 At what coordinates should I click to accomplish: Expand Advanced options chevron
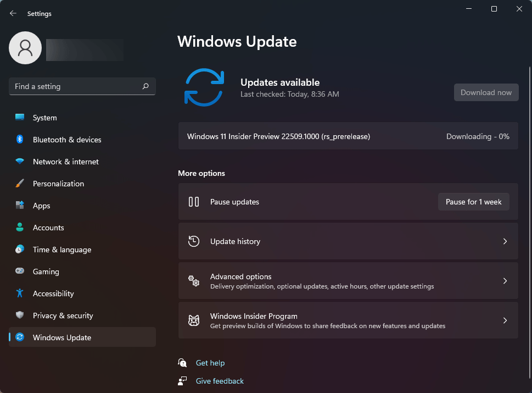pos(505,281)
